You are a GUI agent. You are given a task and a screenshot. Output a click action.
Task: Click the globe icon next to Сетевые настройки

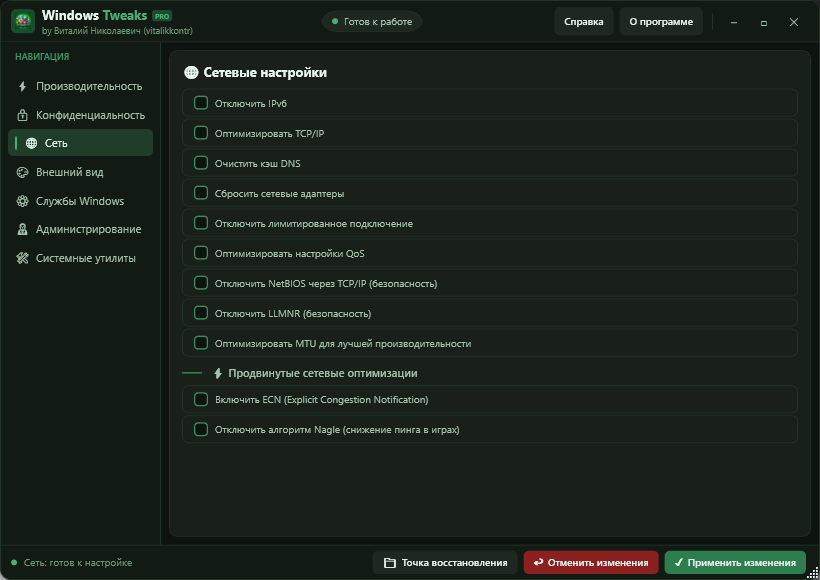[191, 73]
